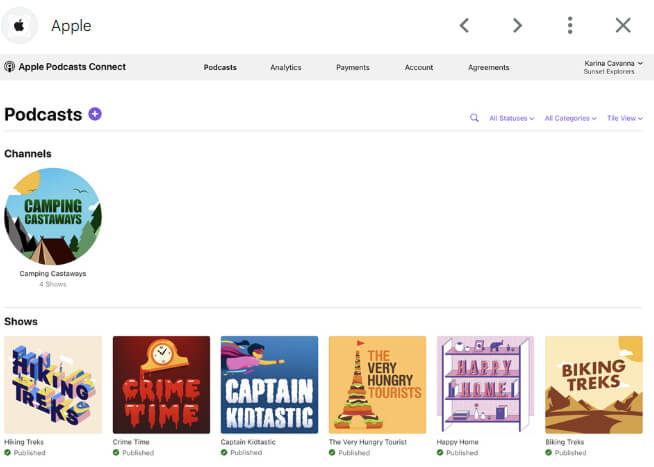Open the Biking Treks show title
The height and width of the screenshot is (467, 654).
pyautogui.click(x=565, y=442)
